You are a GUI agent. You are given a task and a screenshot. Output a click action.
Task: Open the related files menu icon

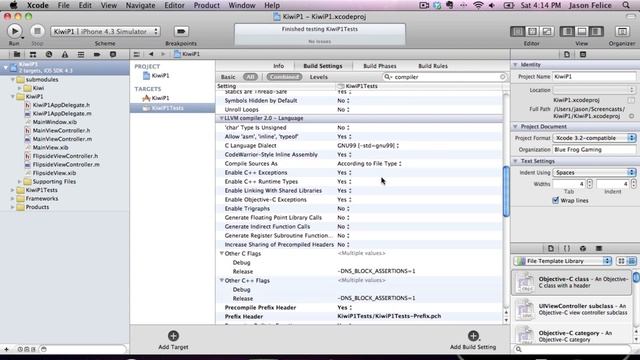[x=137, y=54]
